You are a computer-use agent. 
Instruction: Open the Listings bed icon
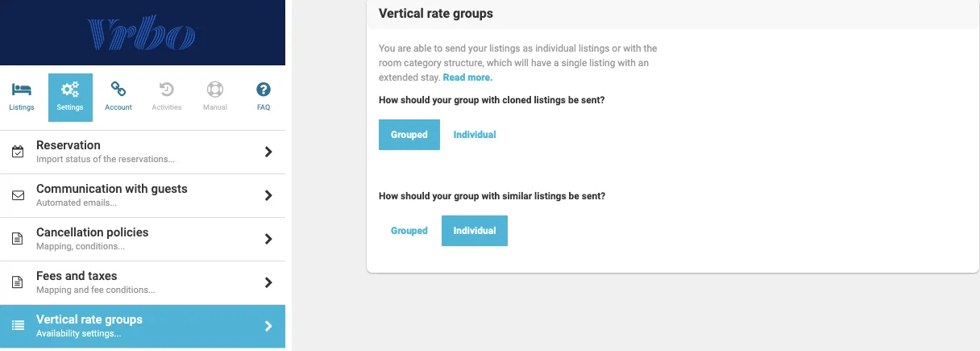(22, 90)
